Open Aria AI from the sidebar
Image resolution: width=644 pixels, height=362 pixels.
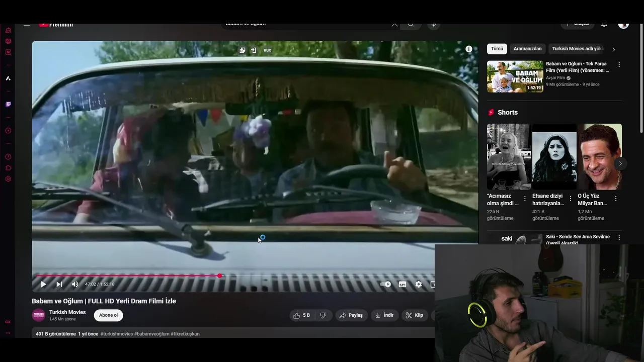(x=8, y=78)
